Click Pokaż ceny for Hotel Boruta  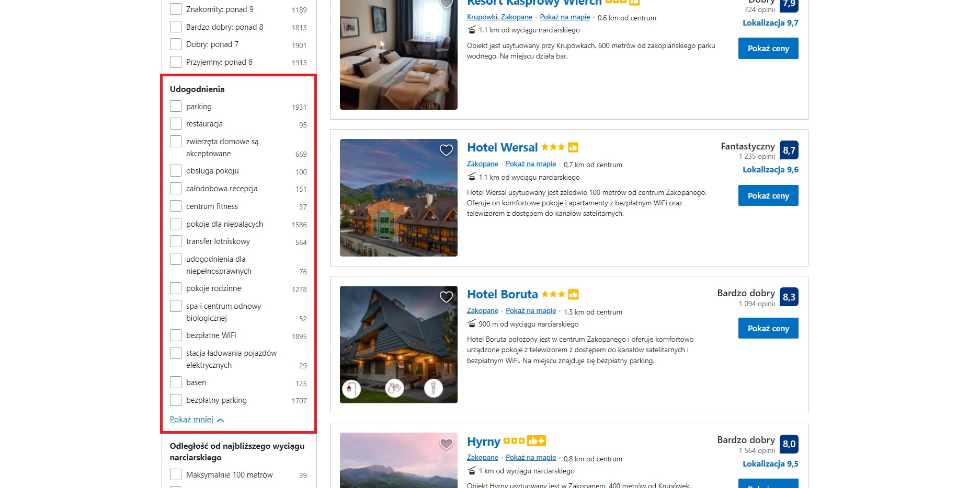pyautogui.click(x=768, y=328)
